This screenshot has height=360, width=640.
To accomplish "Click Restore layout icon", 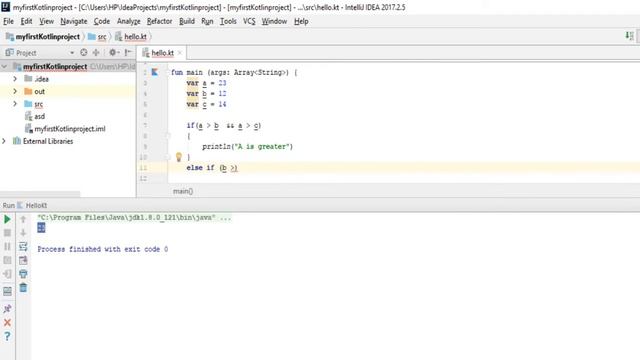I will coord(7,291).
